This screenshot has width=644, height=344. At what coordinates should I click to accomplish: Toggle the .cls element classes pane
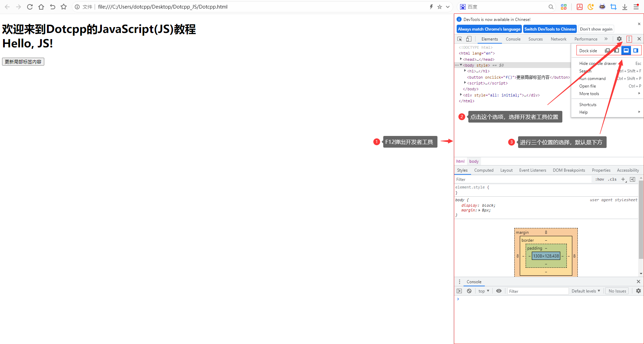click(612, 179)
